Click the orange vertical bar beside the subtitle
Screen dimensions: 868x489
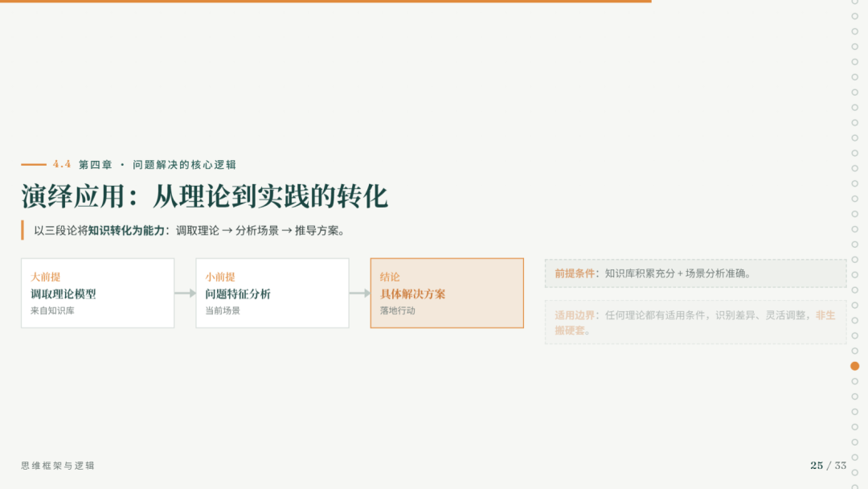(x=23, y=230)
